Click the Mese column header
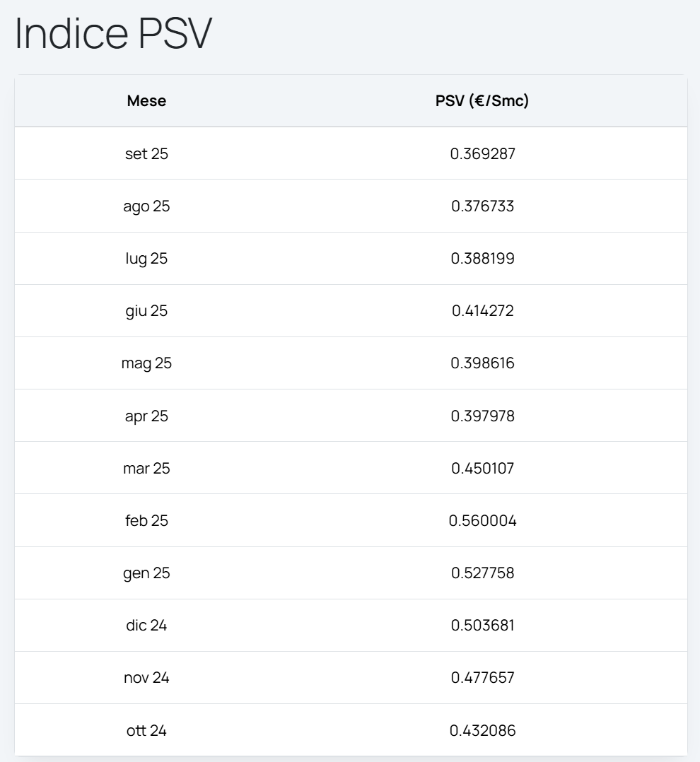 point(146,101)
